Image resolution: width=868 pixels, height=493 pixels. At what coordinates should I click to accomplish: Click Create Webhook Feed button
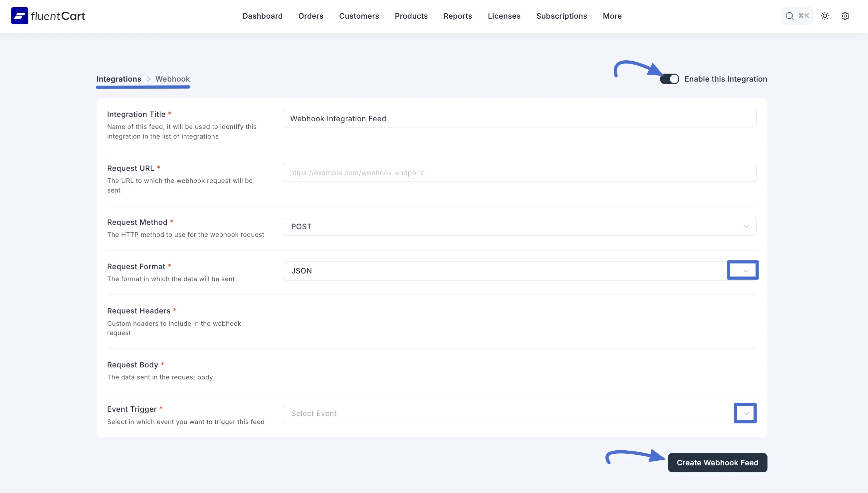(717, 463)
